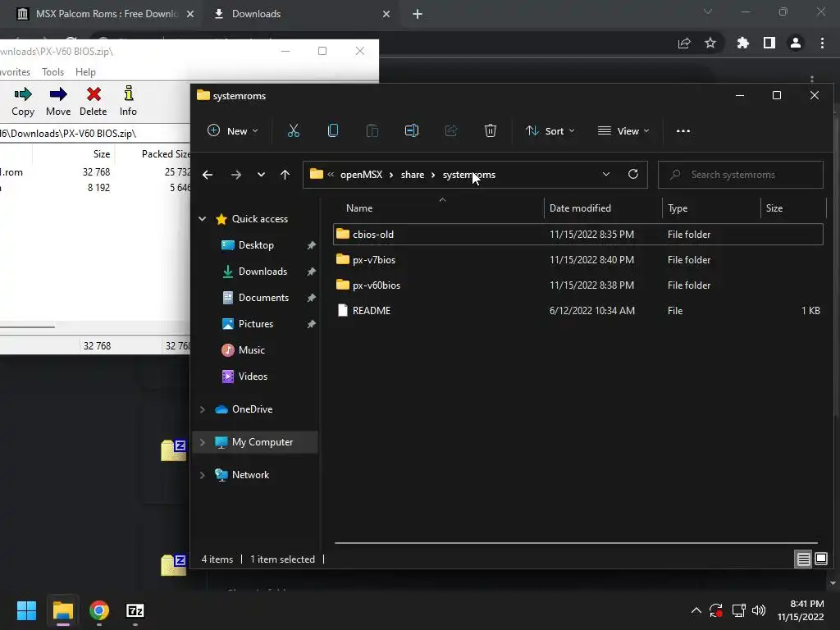Open the See more ellipsis menu

(683, 130)
